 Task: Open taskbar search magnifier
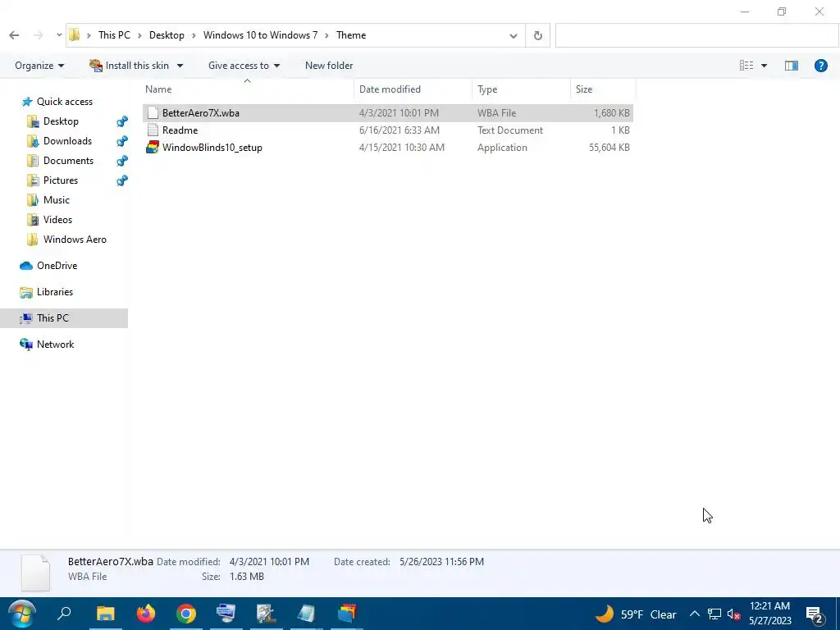(x=64, y=614)
